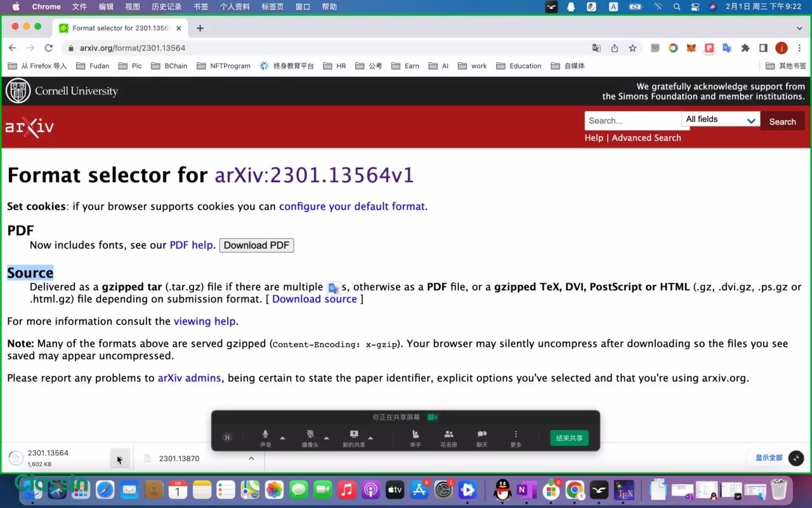Open Spotlight search in menu bar
The height and width of the screenshot is (508, 812).
677,6
